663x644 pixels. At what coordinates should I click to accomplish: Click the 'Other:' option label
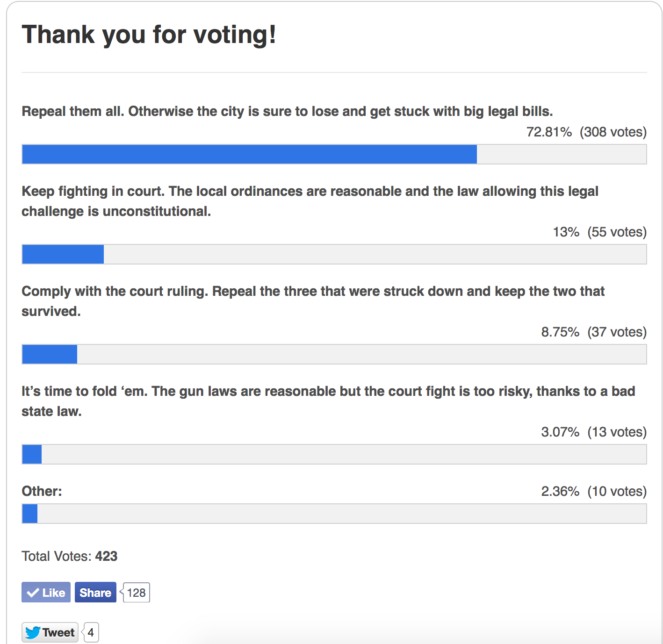tap(42, 491)
